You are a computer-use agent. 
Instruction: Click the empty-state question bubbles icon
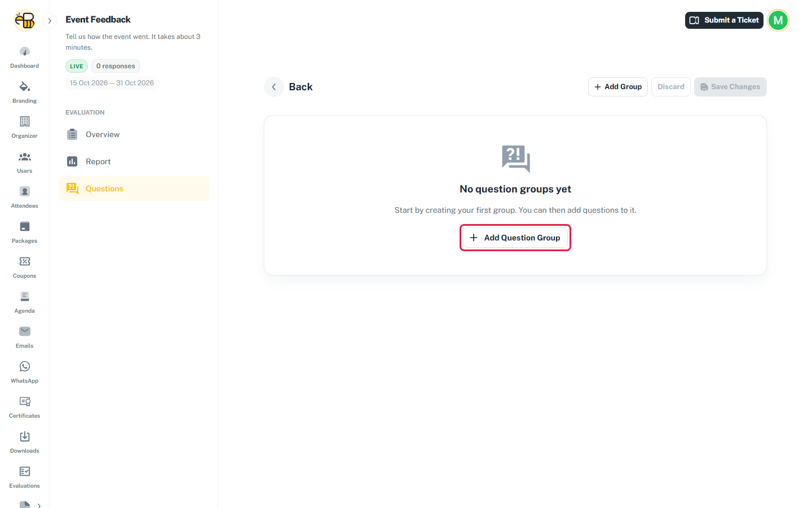point(516,159)
